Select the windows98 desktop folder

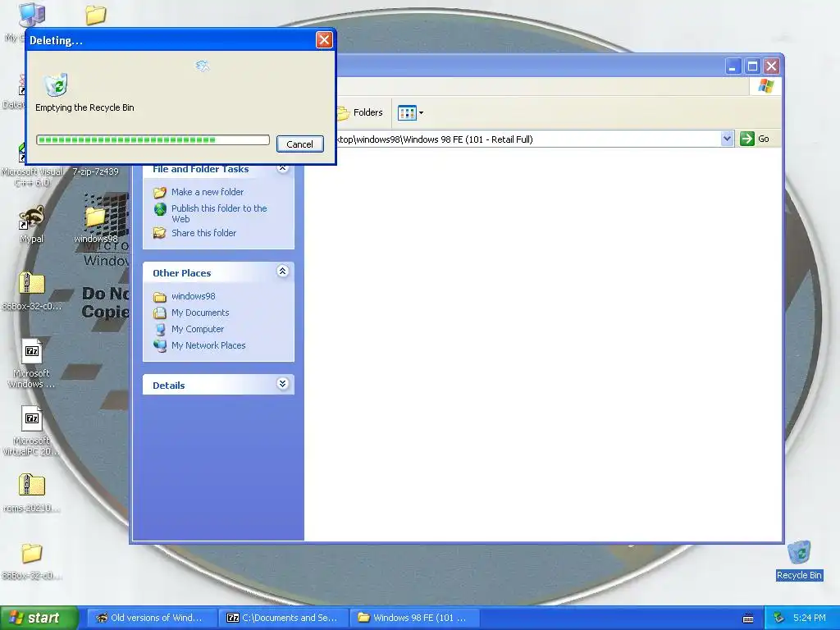coord(95,226)
